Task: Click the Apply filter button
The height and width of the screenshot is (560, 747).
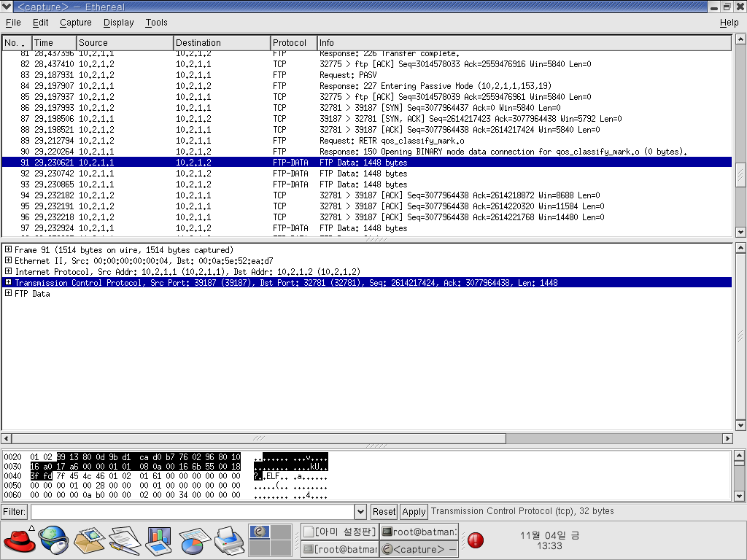Action: pos(414,512)
